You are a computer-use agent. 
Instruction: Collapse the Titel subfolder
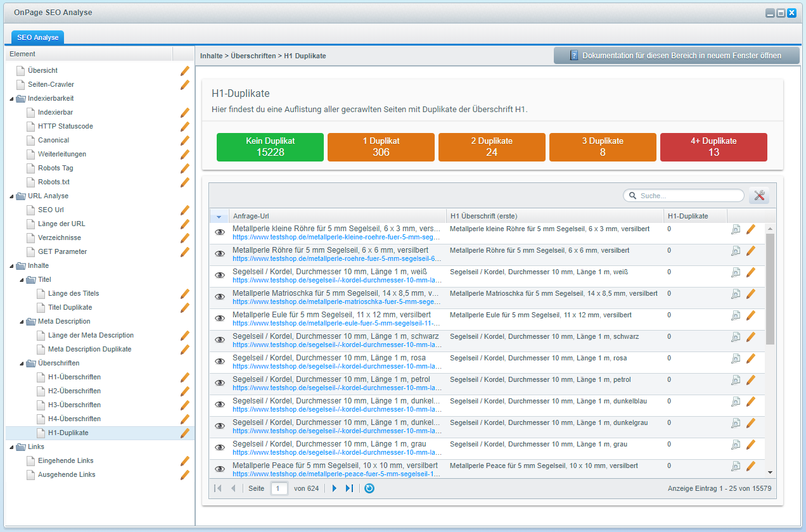(x=22, y=280)
